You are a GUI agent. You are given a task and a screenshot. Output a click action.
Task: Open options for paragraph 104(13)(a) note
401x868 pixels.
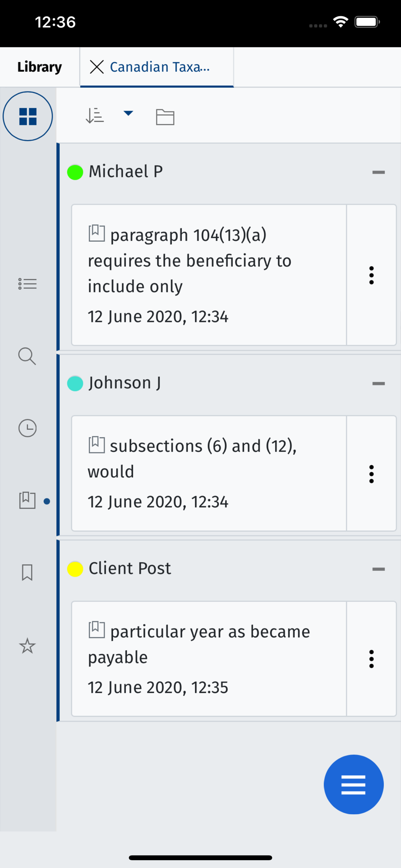tap(371, 275)
